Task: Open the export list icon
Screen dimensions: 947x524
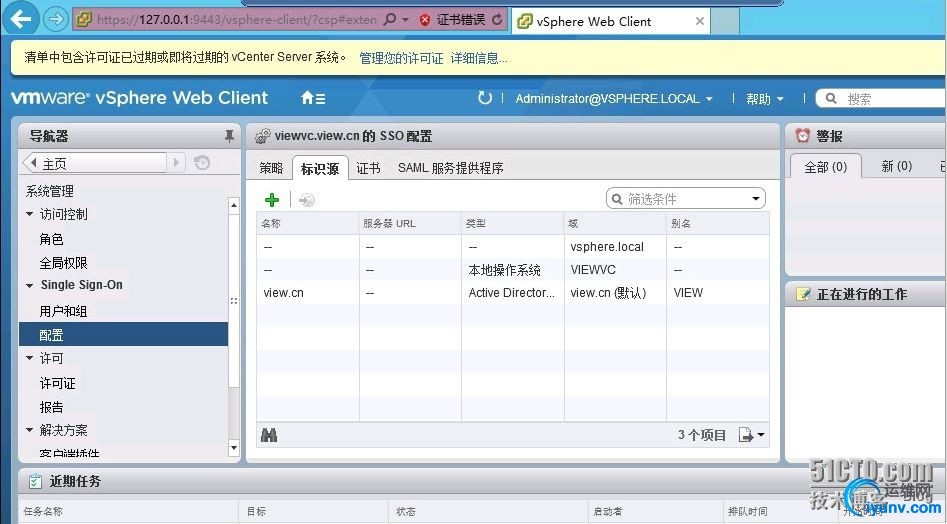Action: pos(751,435)
